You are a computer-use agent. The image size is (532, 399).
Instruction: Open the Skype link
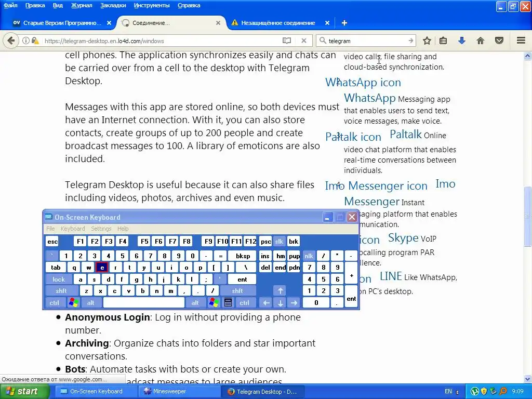point(403,238)
